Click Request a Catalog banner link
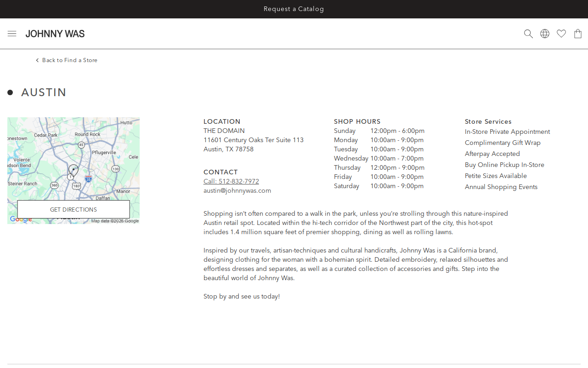Screen dimensions: 588x368 pos(294,9)
